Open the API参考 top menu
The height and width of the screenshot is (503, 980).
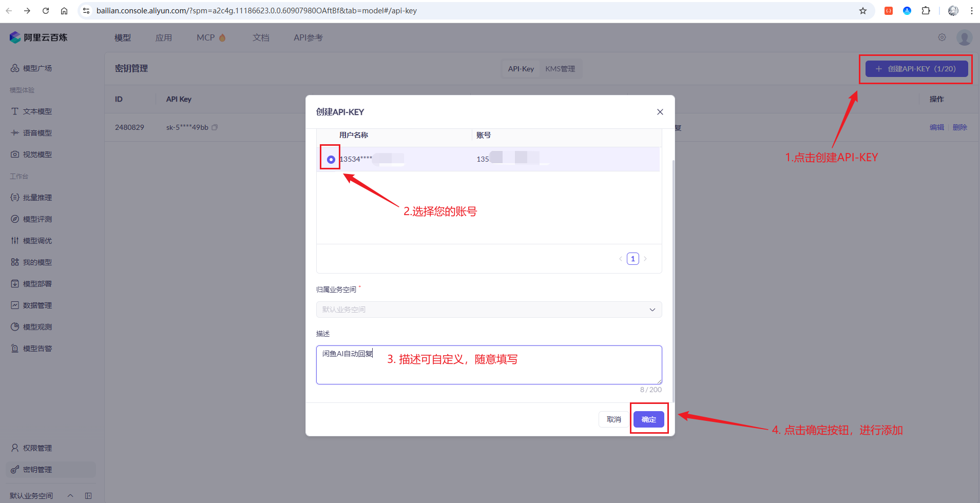[x=308, y=37]
